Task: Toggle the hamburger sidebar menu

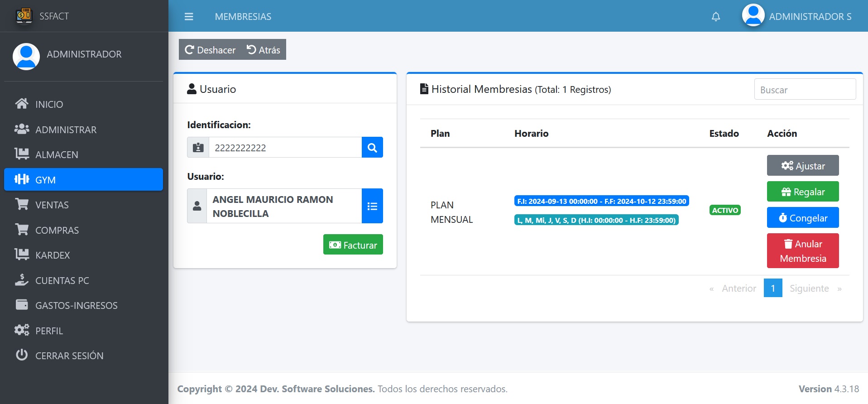Action: [189, 17]
